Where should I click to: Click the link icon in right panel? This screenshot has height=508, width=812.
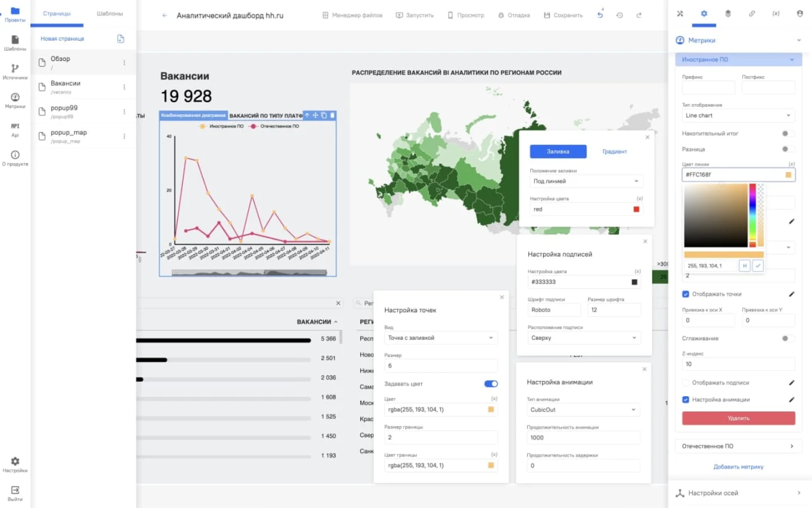tap(752, 14)
